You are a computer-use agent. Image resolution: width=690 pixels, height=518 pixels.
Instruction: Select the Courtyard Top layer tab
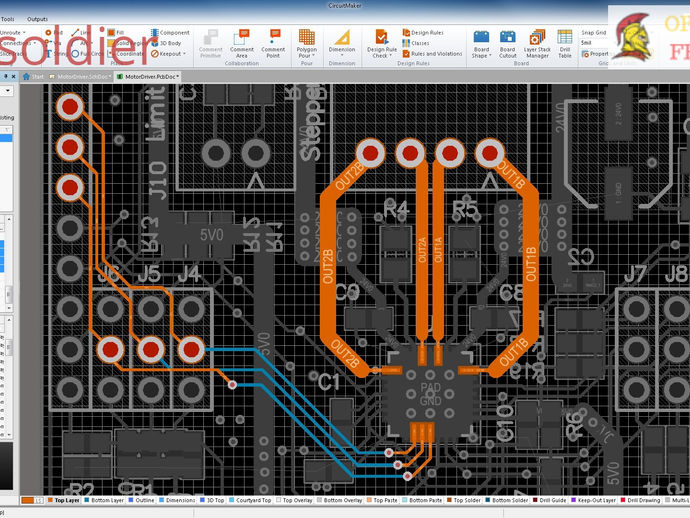250,500
